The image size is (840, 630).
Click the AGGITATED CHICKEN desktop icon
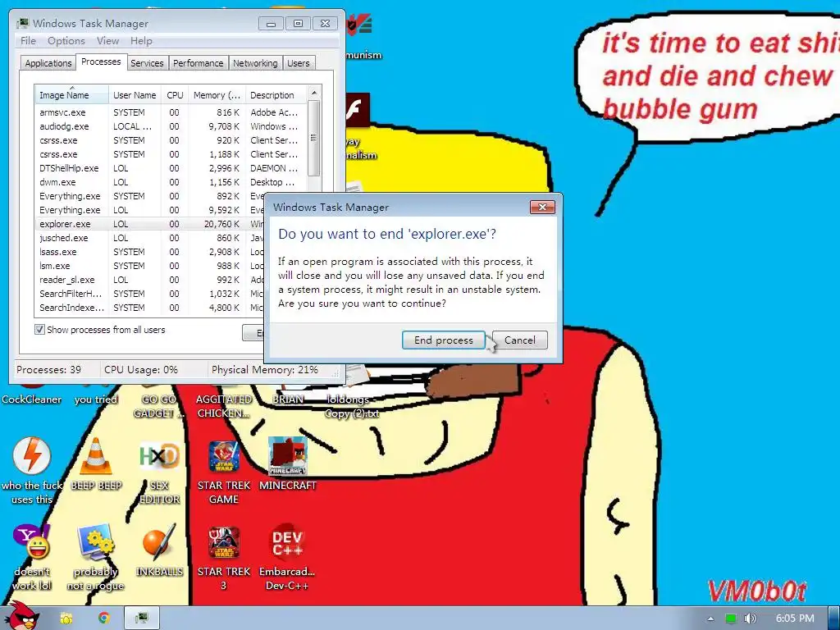click(x=224, y=406)
